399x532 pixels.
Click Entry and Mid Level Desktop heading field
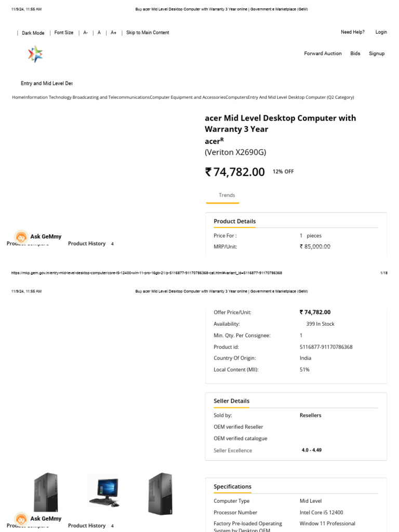coord(46,84)
